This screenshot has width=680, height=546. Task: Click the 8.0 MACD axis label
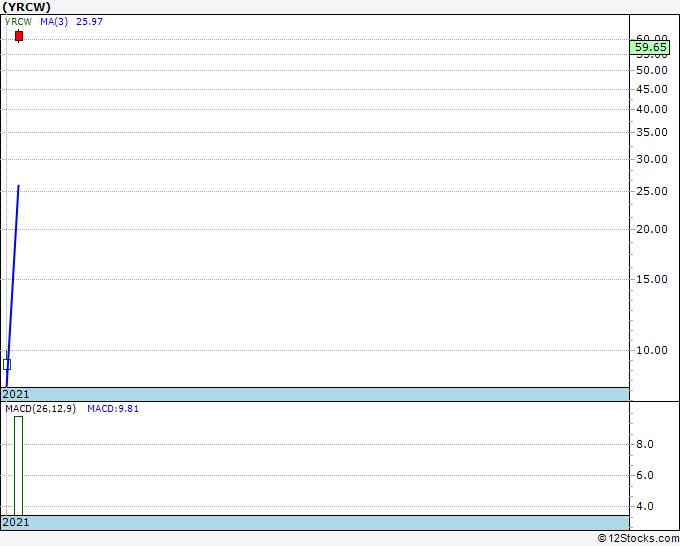click(x=645, y=444)
